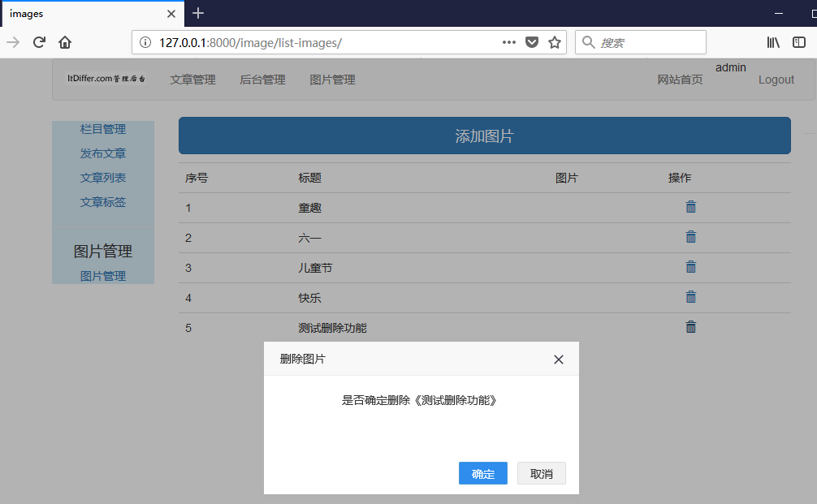Click the title cell 六一
Screen dimensions: 817x504
[x=310, y=238]
